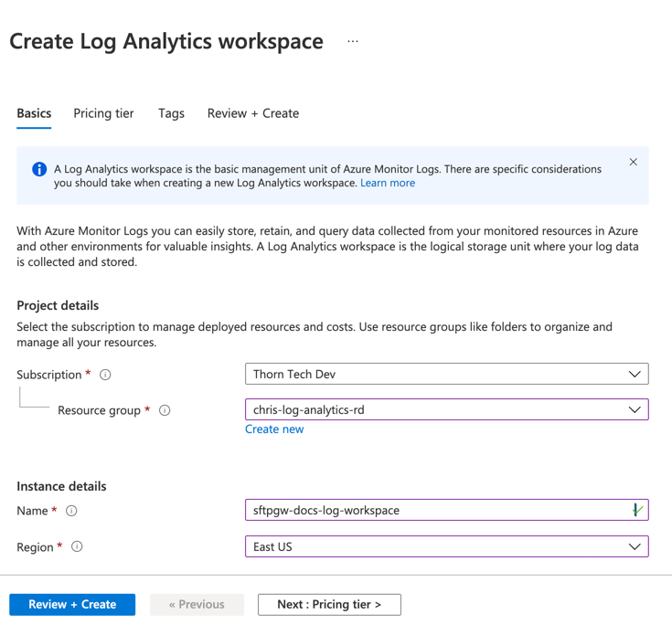Click the Create new resource group link

274,429
